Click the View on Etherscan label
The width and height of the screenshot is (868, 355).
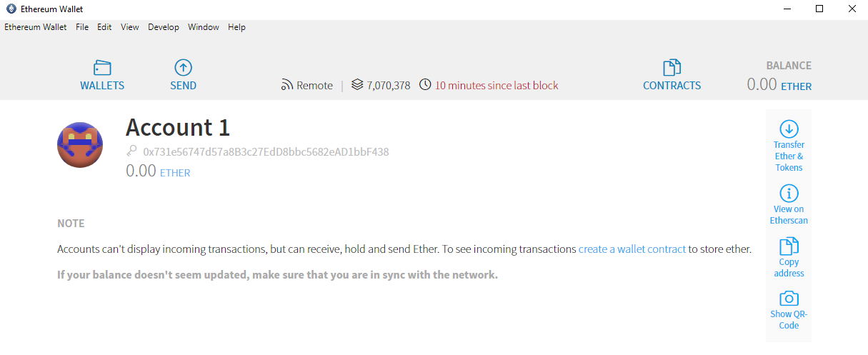(x=789, y=215)
